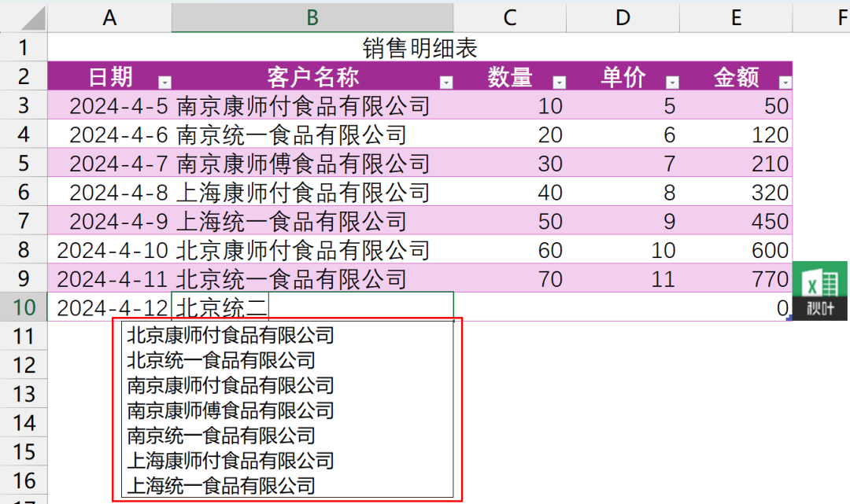Click row 3 cell 南京康师付食品有限公司
850x504 pixels.
312,105
